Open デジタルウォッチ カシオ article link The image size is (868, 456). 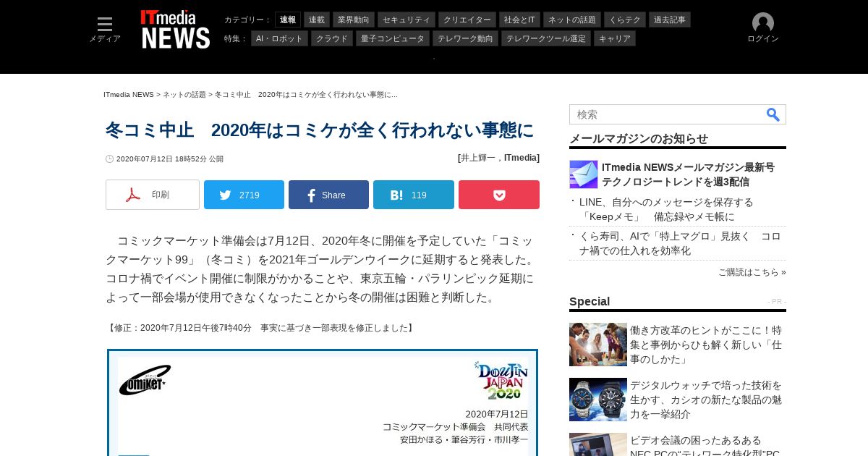706,400
